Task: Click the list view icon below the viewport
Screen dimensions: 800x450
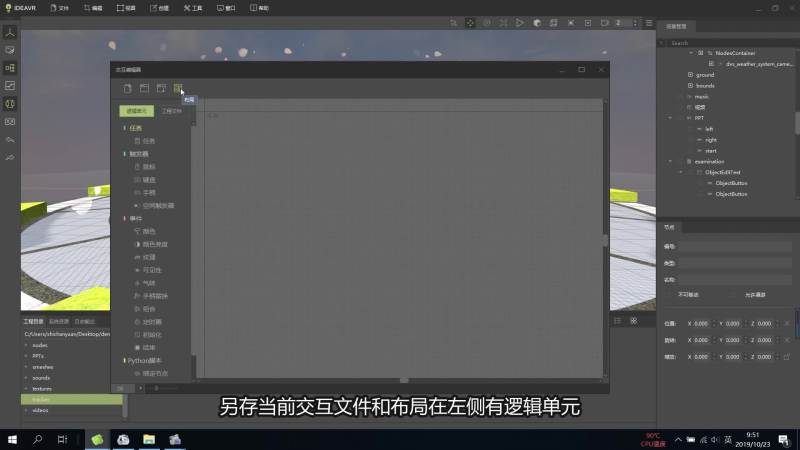Action: 617,321
